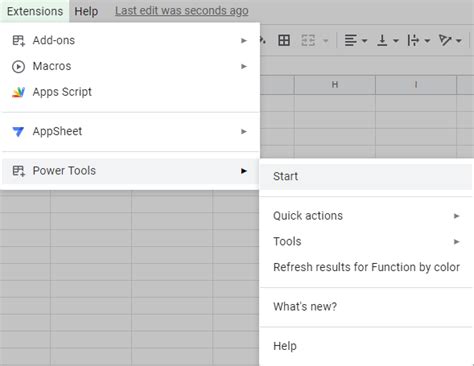474x366 pixels.
Task: Click the text wrapping icon
Action: click(x=413, y=41)
